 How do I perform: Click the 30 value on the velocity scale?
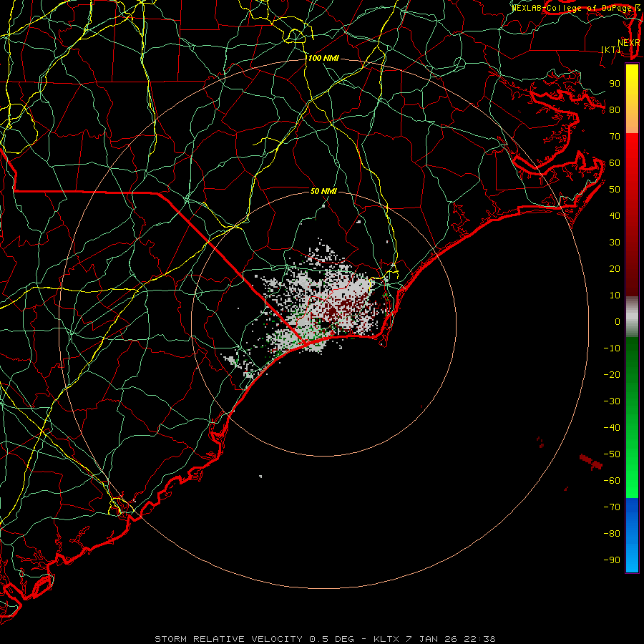tap(615, 243)
